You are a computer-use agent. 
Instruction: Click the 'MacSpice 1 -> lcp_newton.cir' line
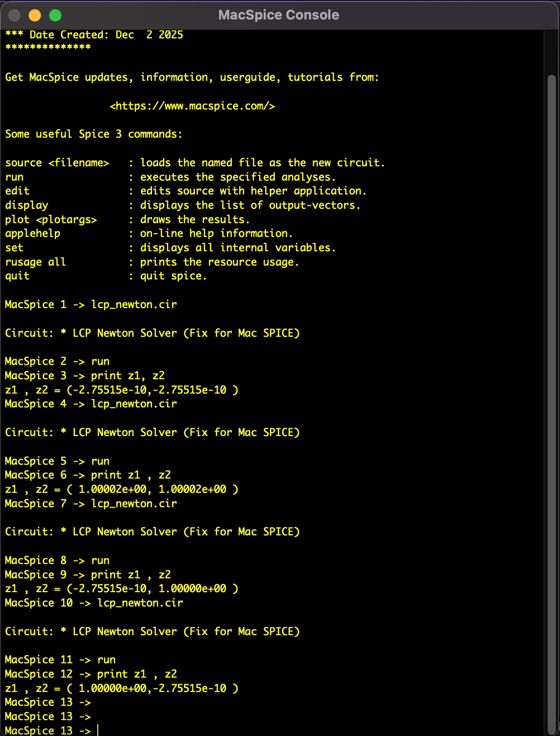pyautogui.click(x=91, y=305)
